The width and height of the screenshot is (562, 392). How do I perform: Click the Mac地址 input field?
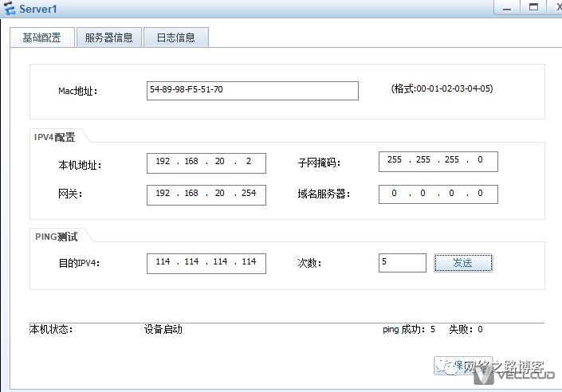[x=253, y=91]
